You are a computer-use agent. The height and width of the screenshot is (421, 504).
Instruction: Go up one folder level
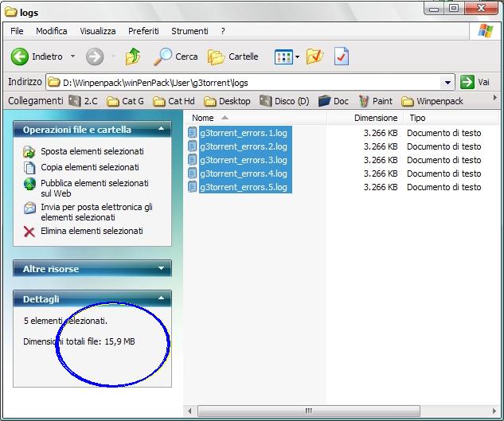(x=132, y=57)
